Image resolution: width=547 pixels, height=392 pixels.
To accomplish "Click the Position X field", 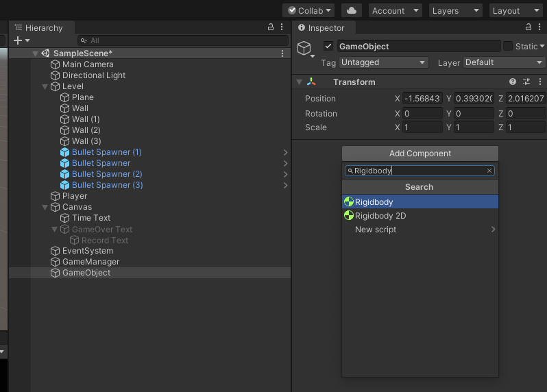I will [422, 99].
